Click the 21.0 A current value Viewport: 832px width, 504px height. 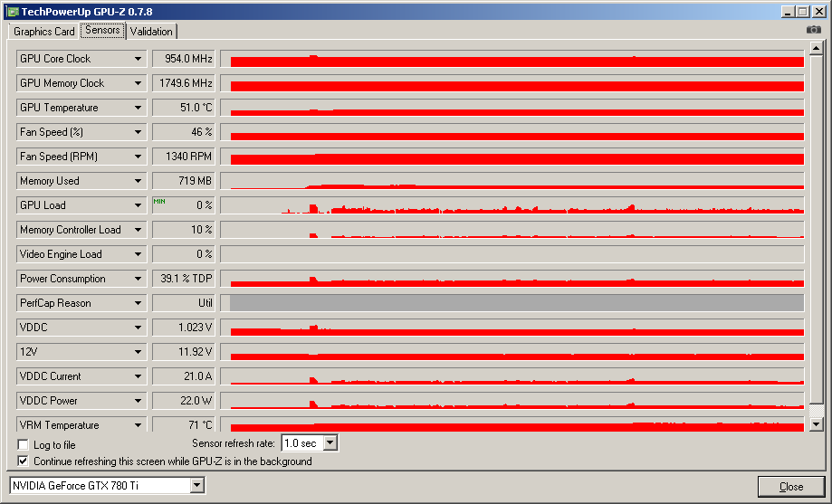tap(183, 376)
